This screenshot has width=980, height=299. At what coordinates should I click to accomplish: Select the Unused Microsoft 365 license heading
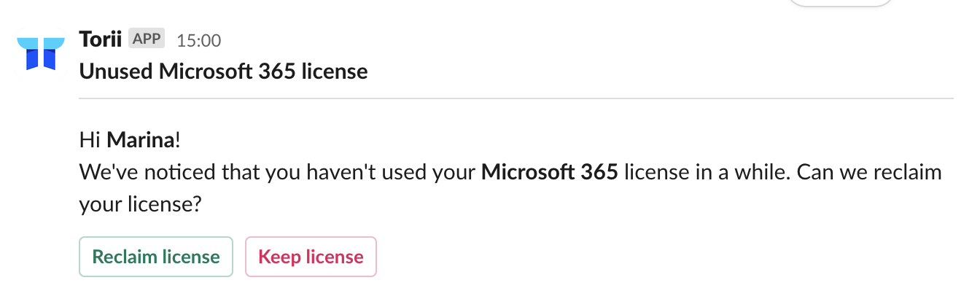(223, 71)
